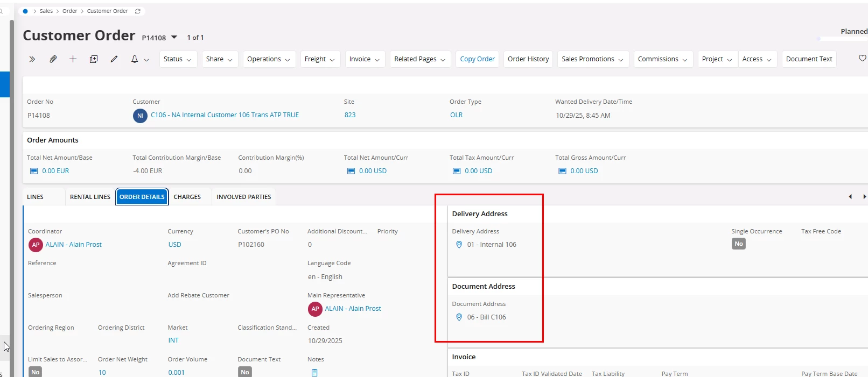Screen dimensions: 868x377
Task: Click the Total Net Amount 0.00 EUR value
Action: (55, 171)
